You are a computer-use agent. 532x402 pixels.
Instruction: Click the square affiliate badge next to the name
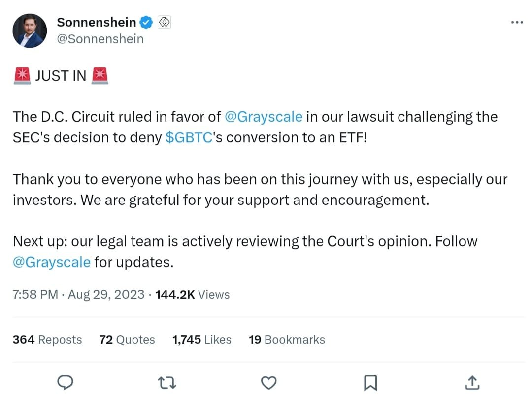tap(164, 22)
